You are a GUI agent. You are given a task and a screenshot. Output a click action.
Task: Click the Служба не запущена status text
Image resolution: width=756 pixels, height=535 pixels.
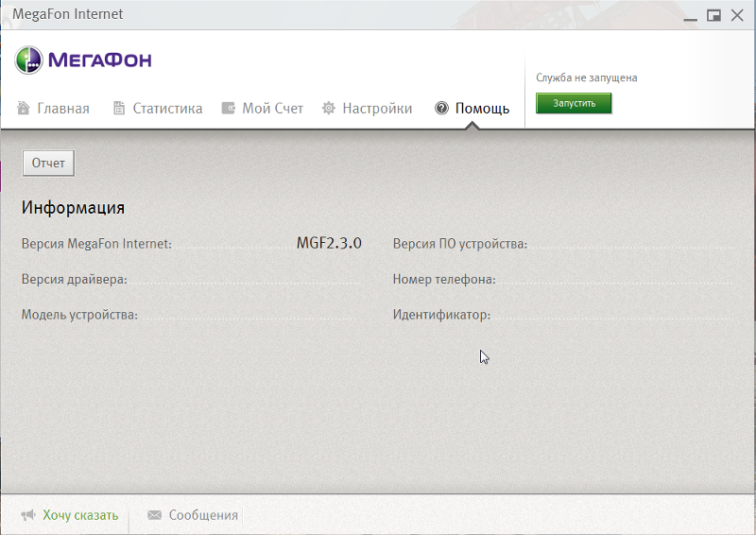[x=586, y=78]
